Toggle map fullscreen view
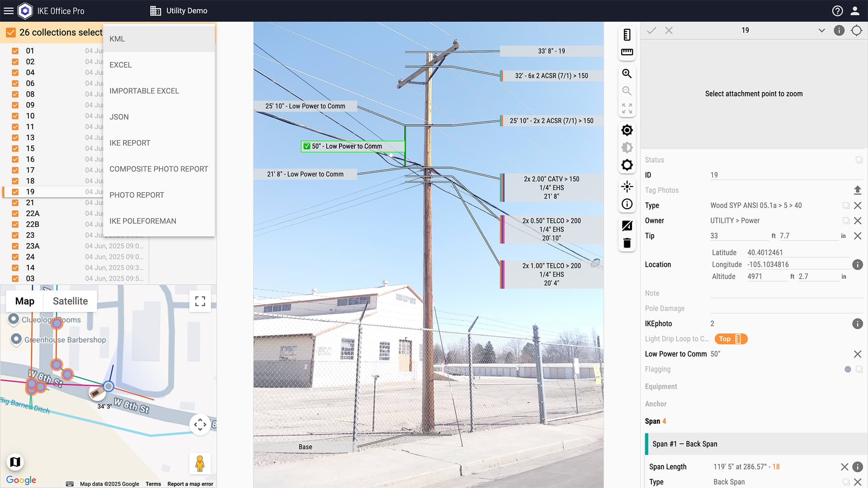The height and width of the screenshot is (488, 868). [200, 301]
